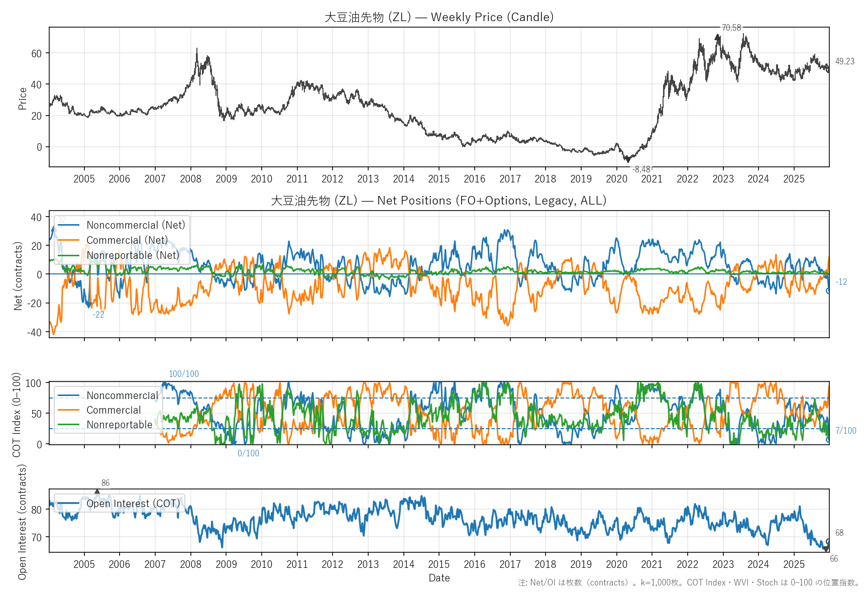Click the -12 latest net position label
Viewport: 868px width, 593px height.
(x=841, y=282)
